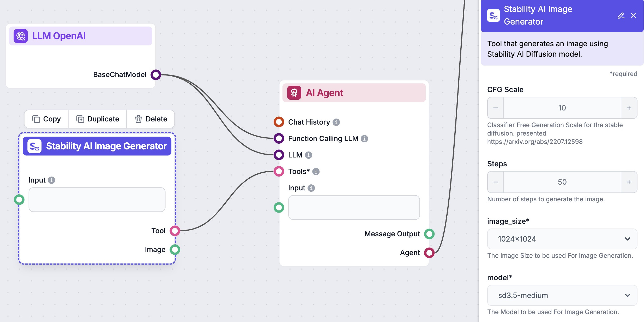The height and width of the screenshot is (322, 644).
Task: Click the Image output port on Stability node
Action: (175, 250)
